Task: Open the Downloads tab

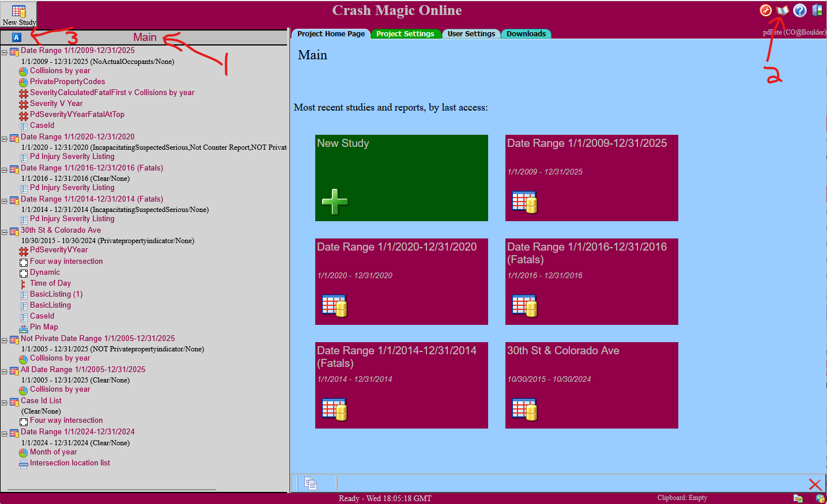Action: pos(526,34)
